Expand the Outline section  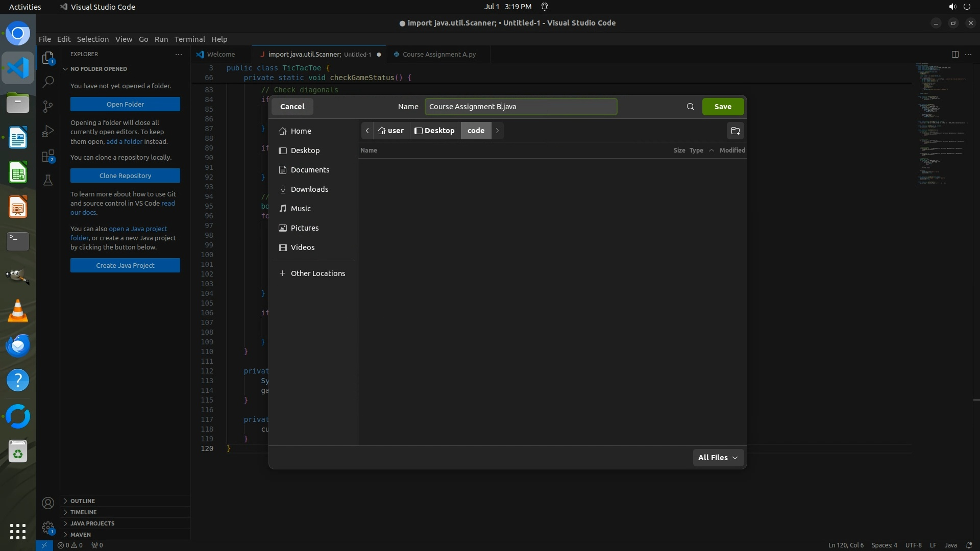pos(83,501)
